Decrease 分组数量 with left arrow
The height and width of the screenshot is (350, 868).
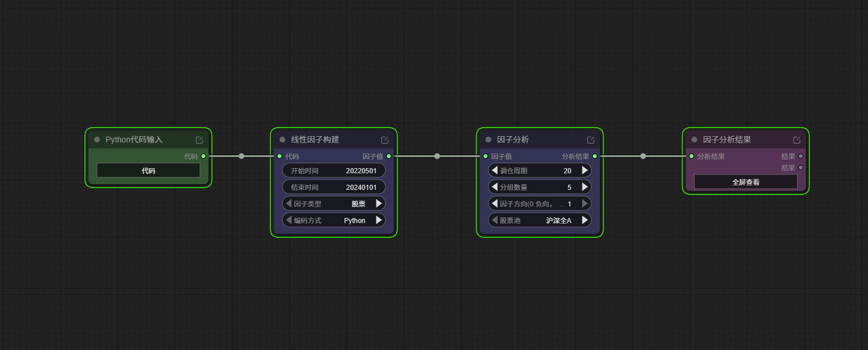click(495, 187)
